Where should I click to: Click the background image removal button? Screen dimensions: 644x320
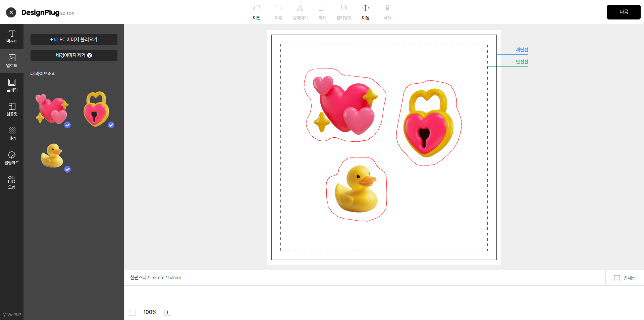(x=74, y=55)
